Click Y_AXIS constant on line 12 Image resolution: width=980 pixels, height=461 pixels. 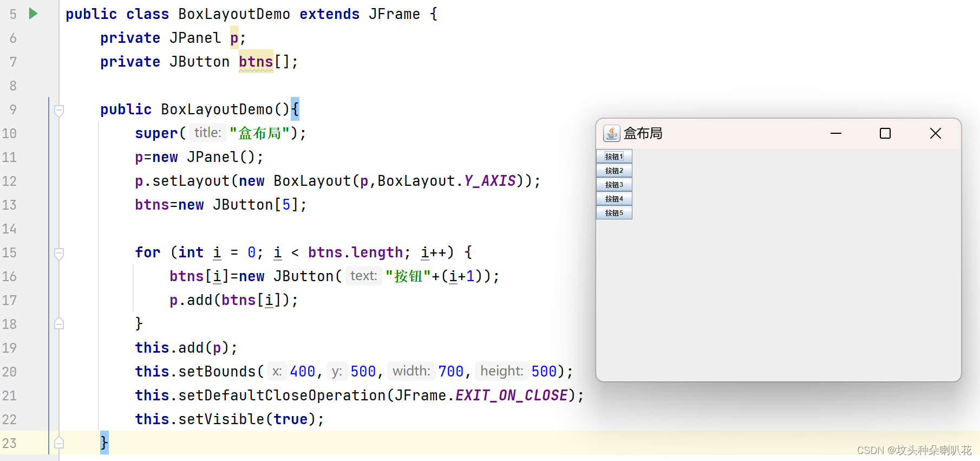pyautogui.click(x=490, y=181)
